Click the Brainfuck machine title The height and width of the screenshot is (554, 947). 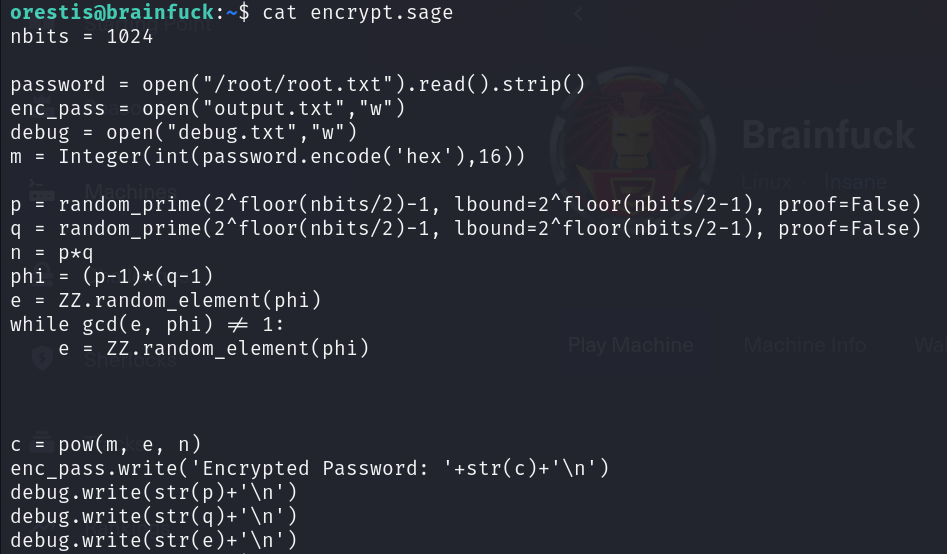[x=828, y=134]
